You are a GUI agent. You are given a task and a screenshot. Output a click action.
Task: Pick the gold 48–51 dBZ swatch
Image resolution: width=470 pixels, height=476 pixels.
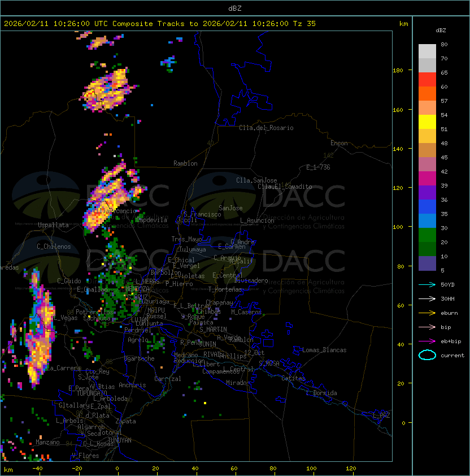tap(427, 136)
